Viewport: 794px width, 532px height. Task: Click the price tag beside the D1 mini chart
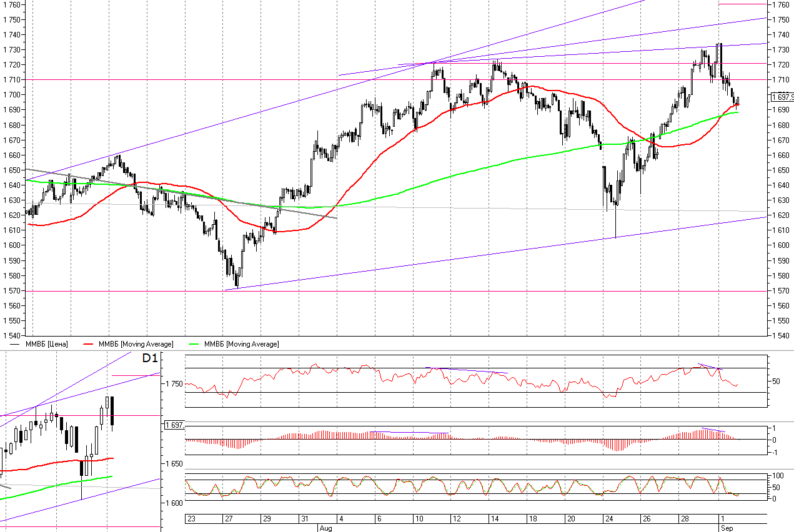coord(174,425)
